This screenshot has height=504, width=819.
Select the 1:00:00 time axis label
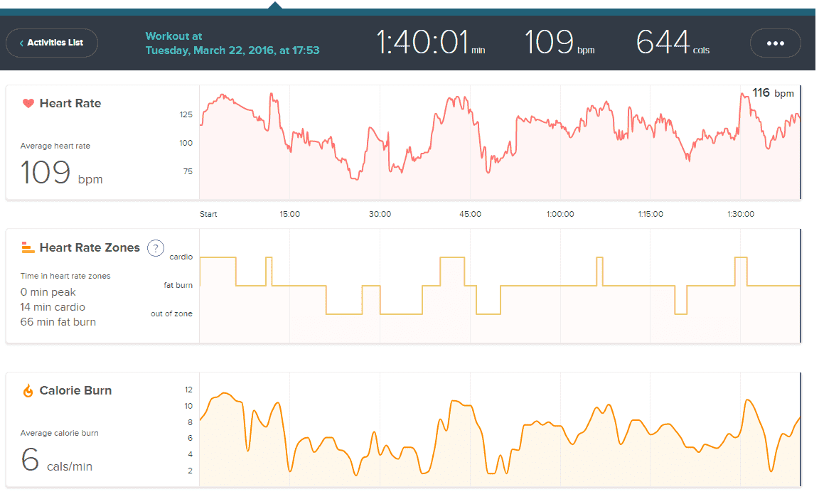pos(560,214)
